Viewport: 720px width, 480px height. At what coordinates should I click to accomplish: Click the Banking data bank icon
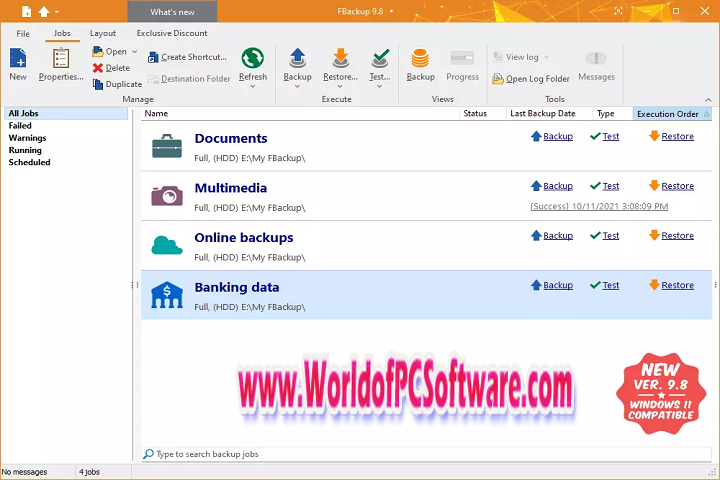[x=167, y=295]
